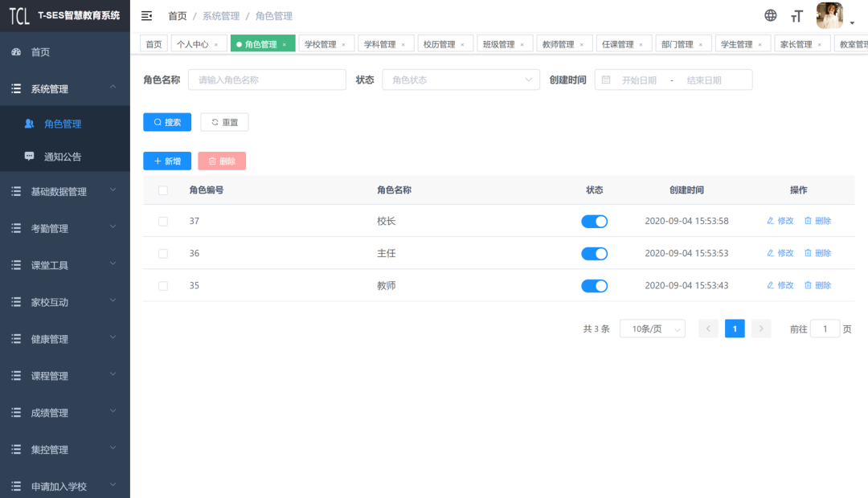Open the calendar icon in 创建时间 field
This screenshot has width=868, height=498.
pyautogui.click(x=606, y=80)
